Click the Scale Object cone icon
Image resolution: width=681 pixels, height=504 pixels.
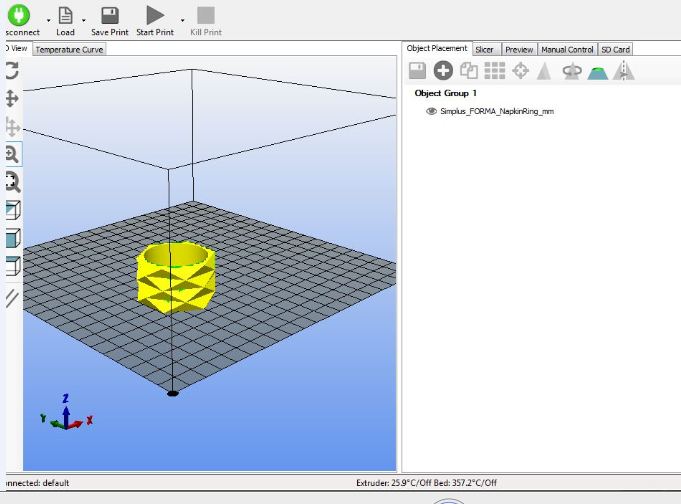(x=544, y=71)
